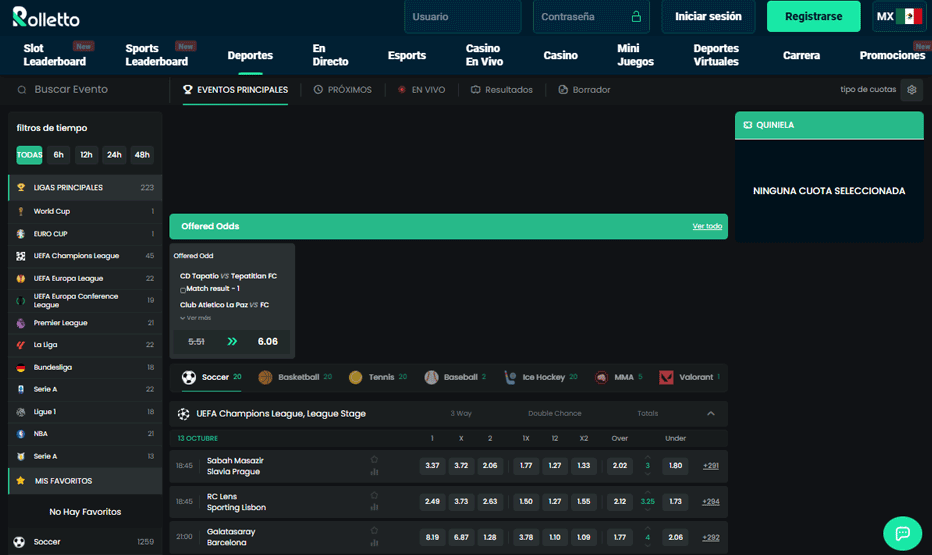Click the Registrarse button

pos(813,17)
